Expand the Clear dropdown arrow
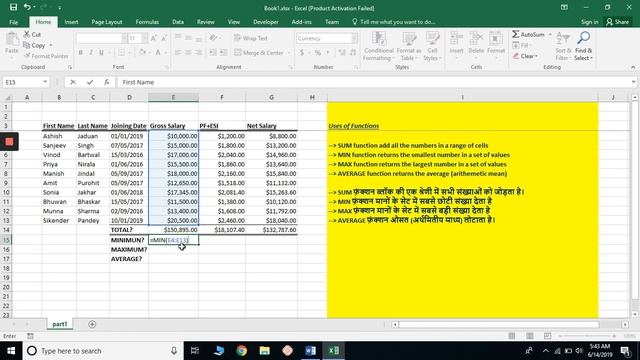640x360 pixels. click(536, 56)
